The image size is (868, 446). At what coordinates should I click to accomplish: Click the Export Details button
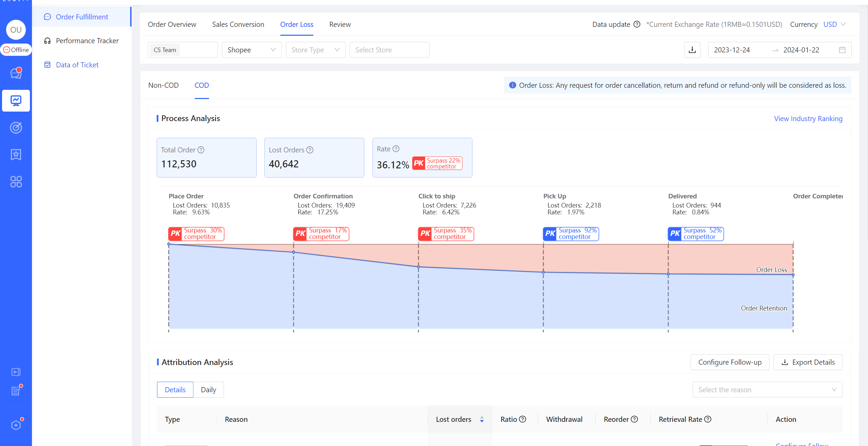pos(808,362)
